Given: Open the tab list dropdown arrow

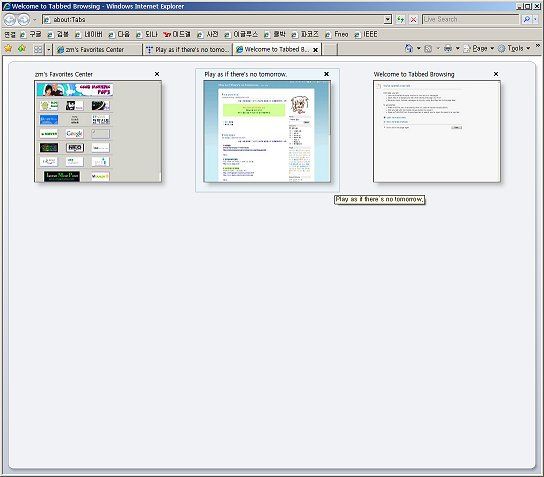Looking at the screenshot, I should [x=49, y=49].
